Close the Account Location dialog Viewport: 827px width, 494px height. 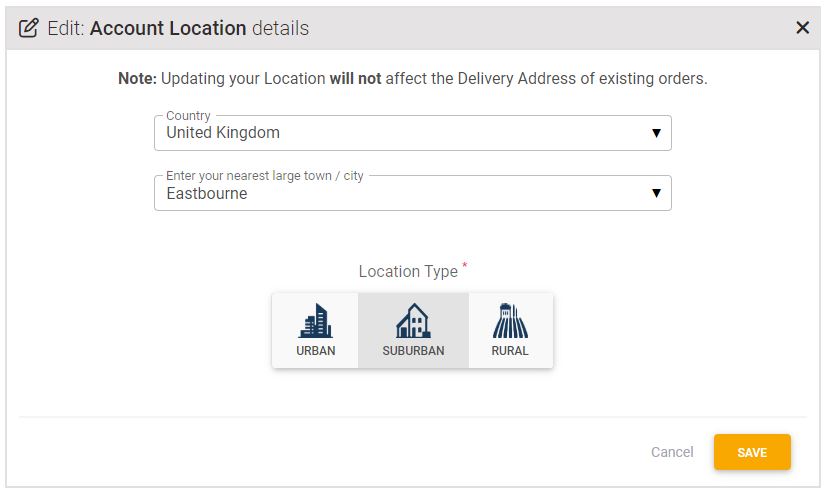[802, 27]
